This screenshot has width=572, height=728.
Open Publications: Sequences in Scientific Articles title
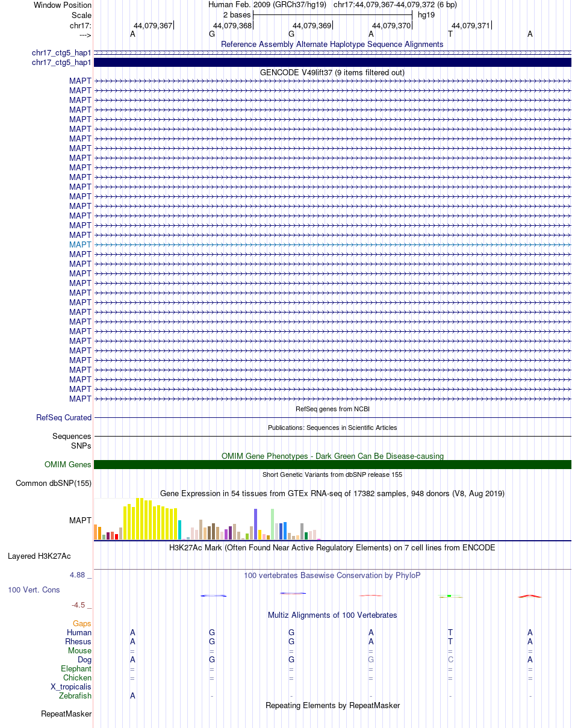[332, 428]
